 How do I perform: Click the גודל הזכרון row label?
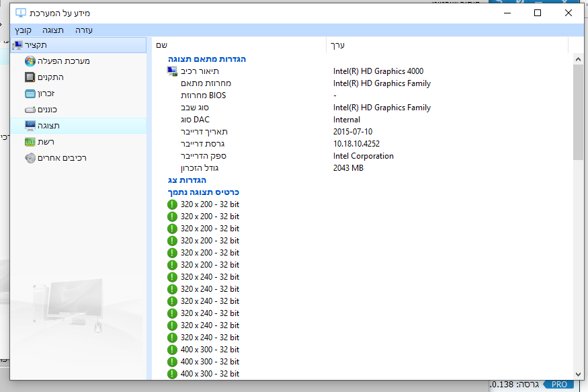[x=200, y=168]
